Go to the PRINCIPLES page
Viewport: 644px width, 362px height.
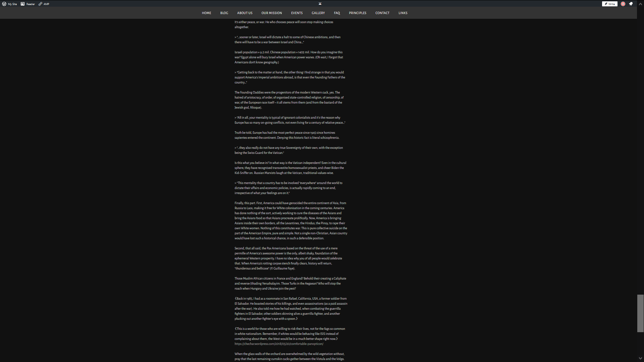click(357, 13)
